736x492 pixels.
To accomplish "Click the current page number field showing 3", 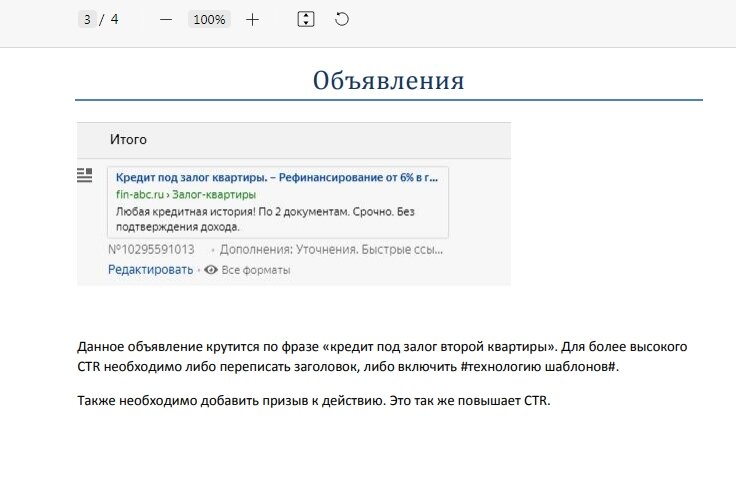I will coord(87,19).
